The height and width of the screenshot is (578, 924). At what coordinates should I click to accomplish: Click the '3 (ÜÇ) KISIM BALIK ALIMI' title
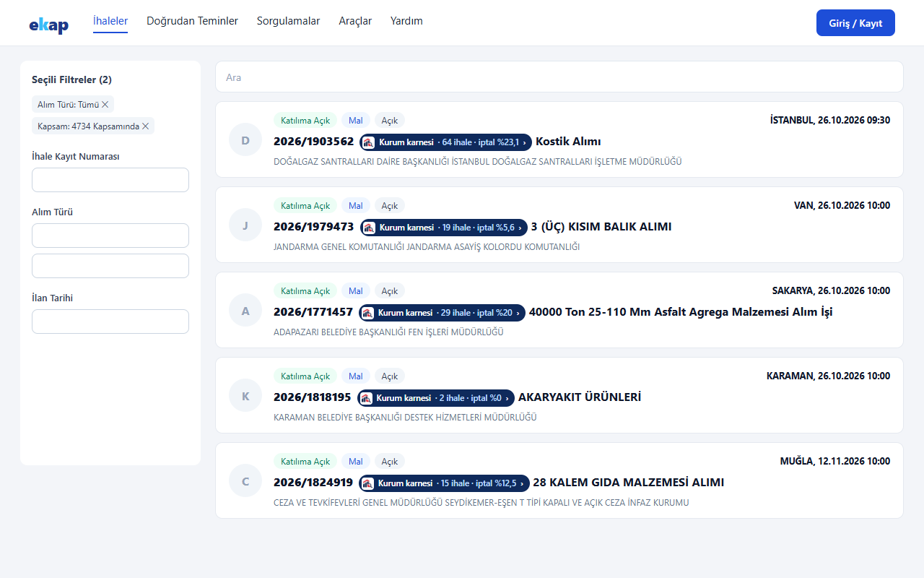pyautogui.click(x=601, y=227)
